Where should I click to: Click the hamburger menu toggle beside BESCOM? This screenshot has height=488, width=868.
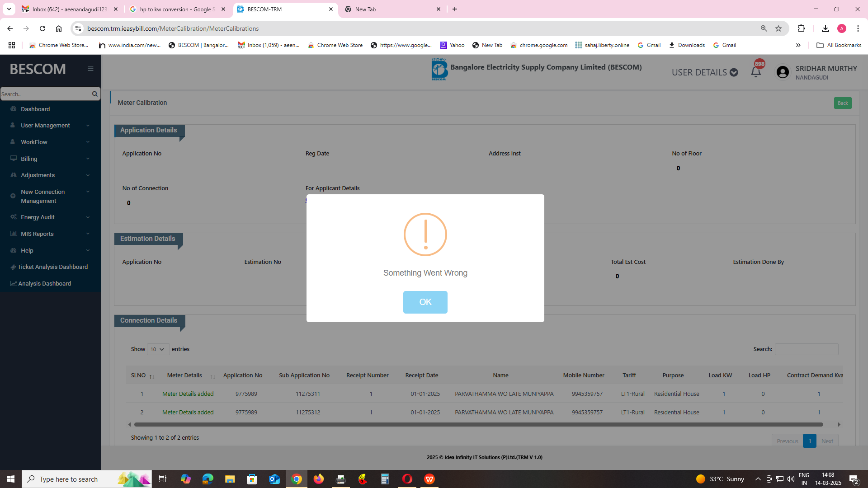pos(90,69)
